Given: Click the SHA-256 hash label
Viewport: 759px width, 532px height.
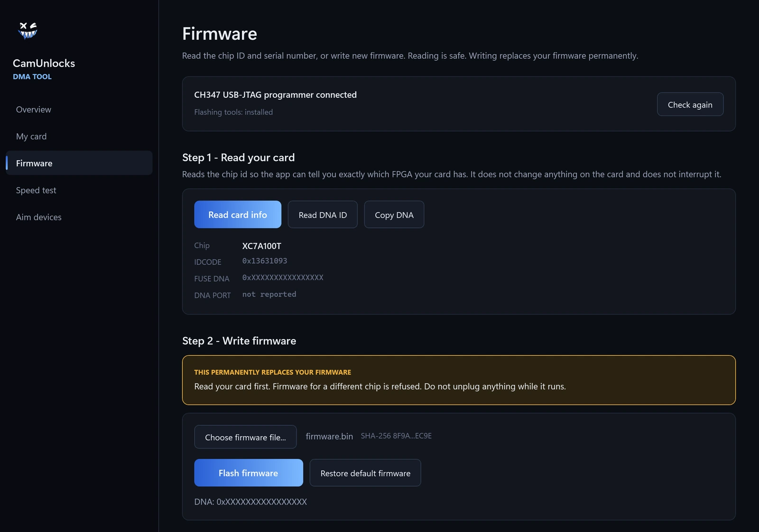Looking at the screenshot, I should tap(396, 436).
